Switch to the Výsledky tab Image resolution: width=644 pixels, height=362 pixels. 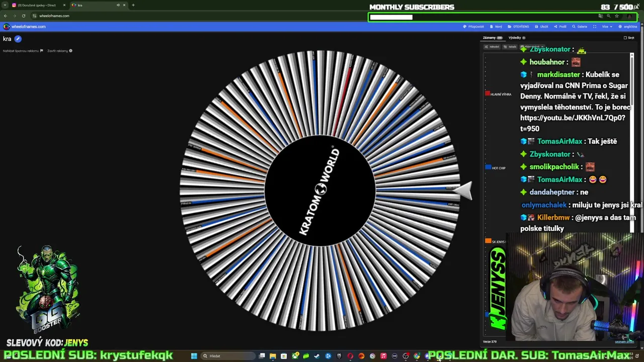click(x=517, y=38)
